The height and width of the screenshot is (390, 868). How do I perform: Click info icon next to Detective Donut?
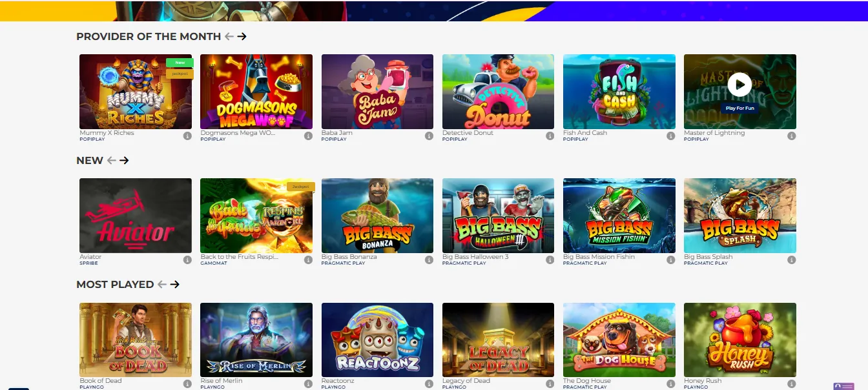pos(550,136)
